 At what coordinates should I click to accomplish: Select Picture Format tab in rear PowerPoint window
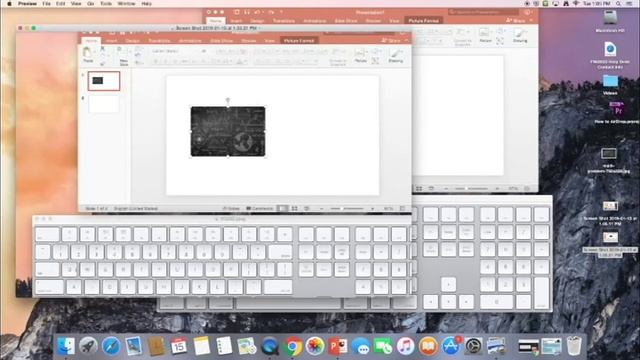click(423, 20)
